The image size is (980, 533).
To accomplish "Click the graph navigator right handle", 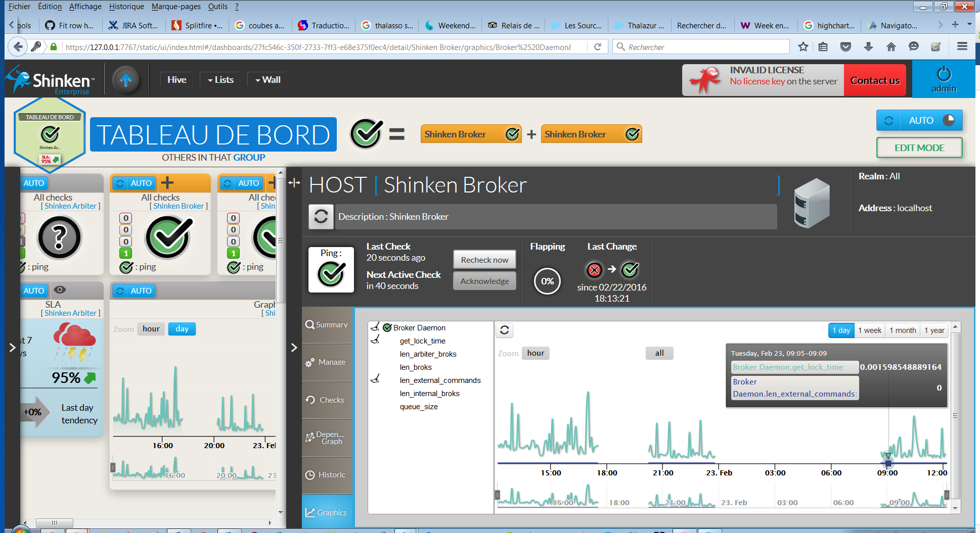I will (947, 495).
